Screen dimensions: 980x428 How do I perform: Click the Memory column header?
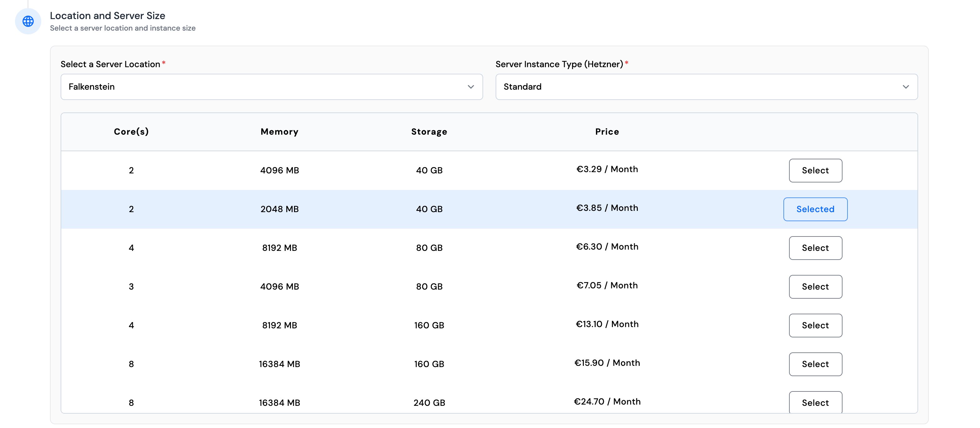click(x=279, y=132)
